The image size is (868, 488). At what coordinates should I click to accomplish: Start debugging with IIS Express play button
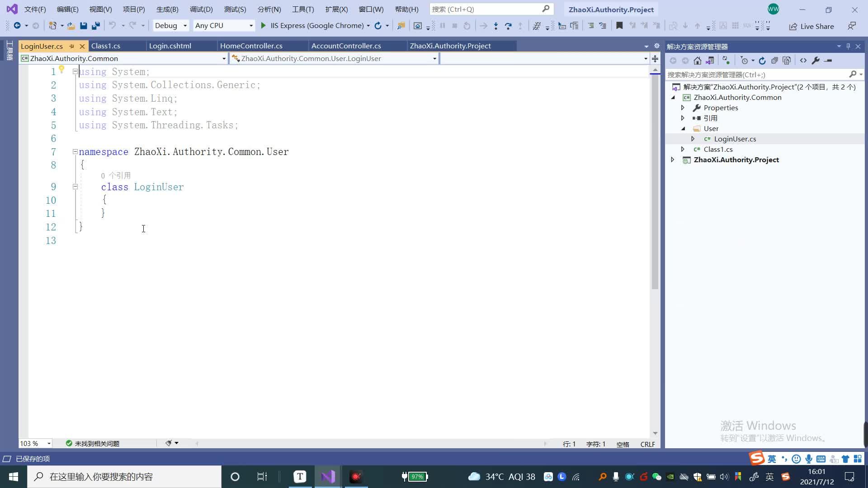(x=264, y=26)
